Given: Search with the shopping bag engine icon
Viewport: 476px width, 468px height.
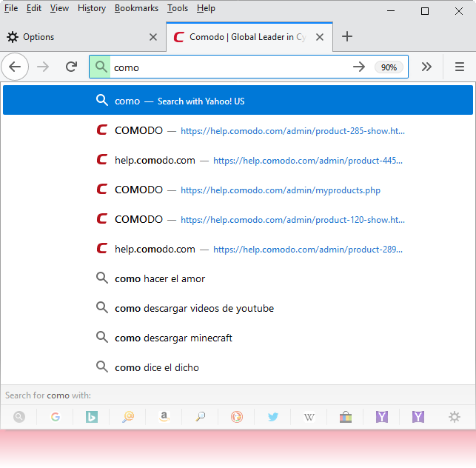Looking at the screenshot, I should [346, 417].
